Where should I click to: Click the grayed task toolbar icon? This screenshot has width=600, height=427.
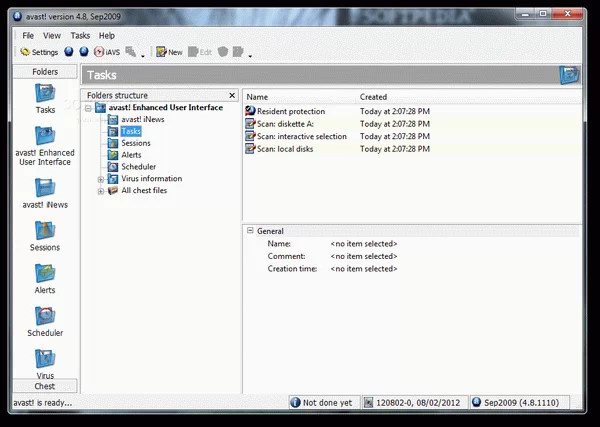click(238, 52)
